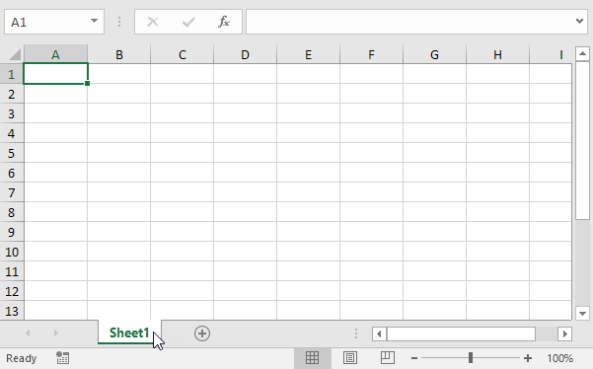593x369 pixels.
Task: Click the Insert Function fx icon
Action: pyautogui.click(x=224, y=22)
